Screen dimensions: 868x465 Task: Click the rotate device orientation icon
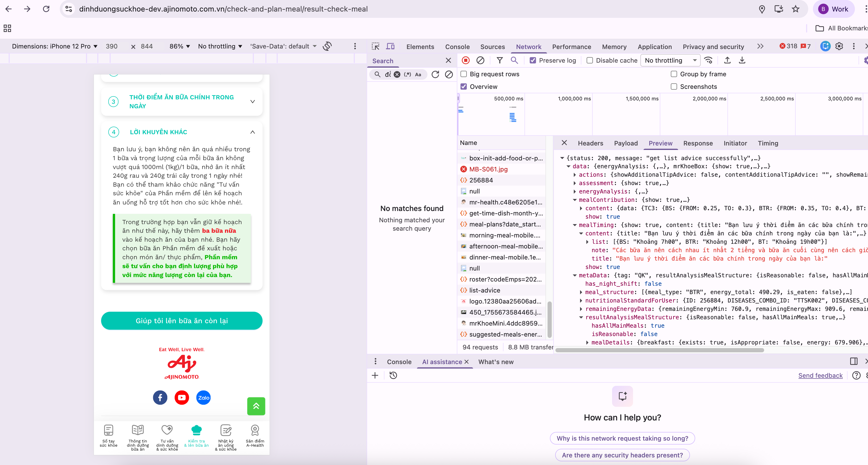coord(327,46)
